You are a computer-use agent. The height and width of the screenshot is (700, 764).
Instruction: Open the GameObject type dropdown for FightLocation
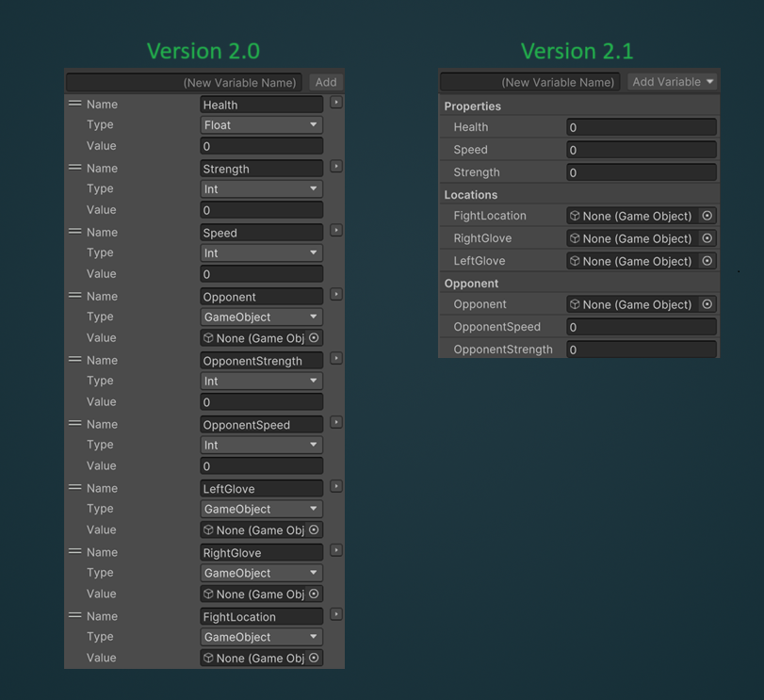point(262,637)
